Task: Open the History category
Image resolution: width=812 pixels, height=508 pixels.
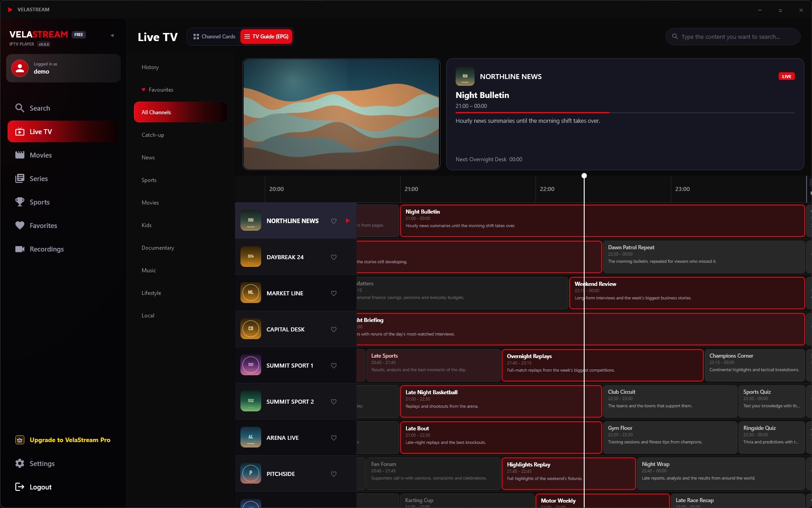Action: coord(180,67)
